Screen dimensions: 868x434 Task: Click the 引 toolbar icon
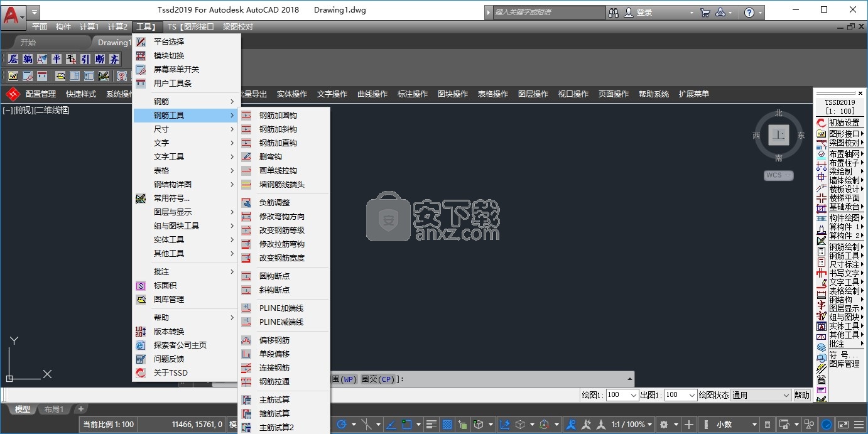pyautogui.click(x=85, y=59)
